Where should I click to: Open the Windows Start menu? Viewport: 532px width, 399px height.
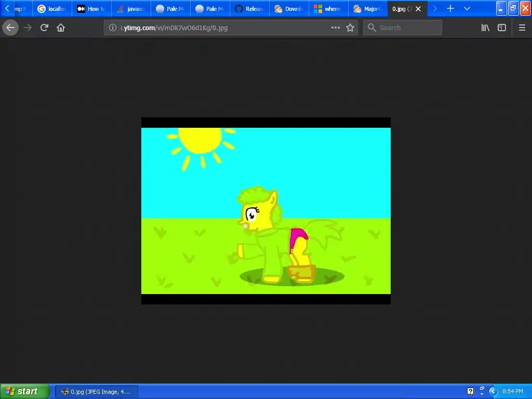click(x=25, y=391)
